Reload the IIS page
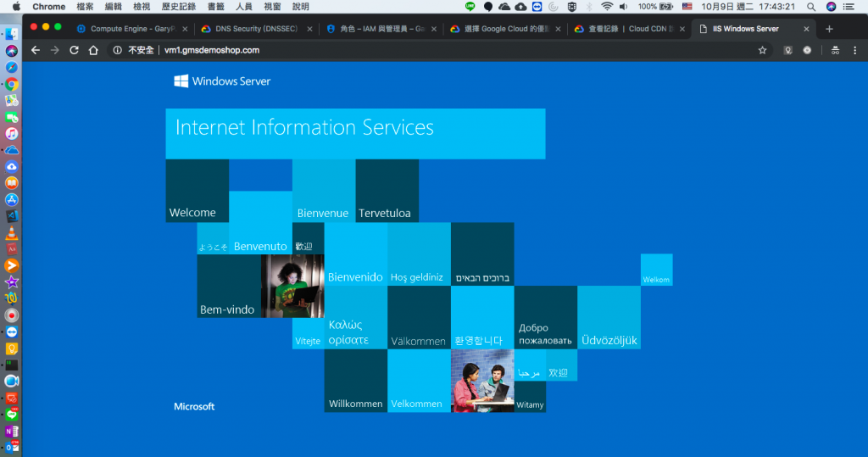 [75, 50]
